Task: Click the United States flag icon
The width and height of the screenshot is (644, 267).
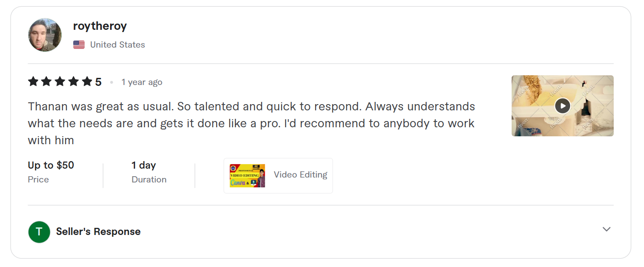Action: click(x=79, y=45)
